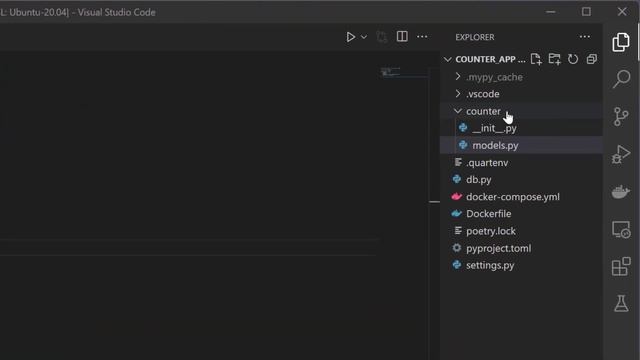Collapse the COUNTER_APP root section
The height and width of the screenshot is (360, 640).
pos(448,60)
